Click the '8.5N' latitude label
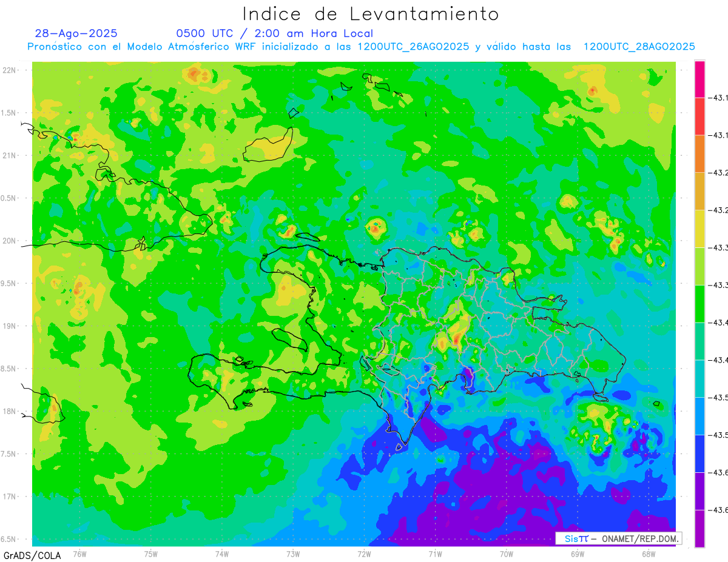 [9, 369]
